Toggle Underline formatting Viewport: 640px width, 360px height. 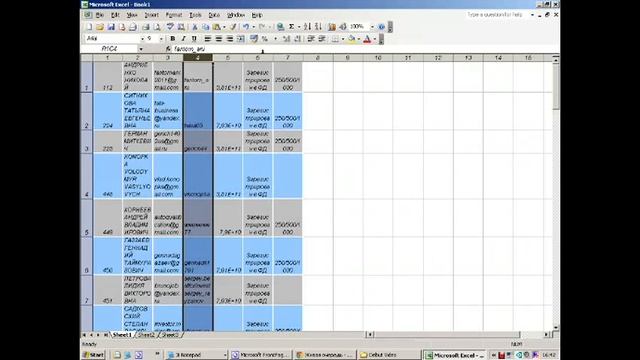[x=194, y=39]
